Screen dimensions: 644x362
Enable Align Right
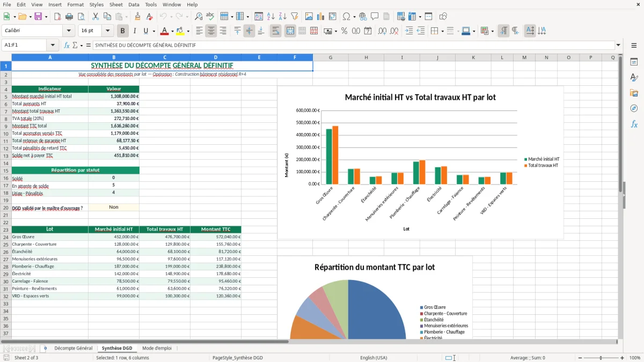[x=223, y=31]
